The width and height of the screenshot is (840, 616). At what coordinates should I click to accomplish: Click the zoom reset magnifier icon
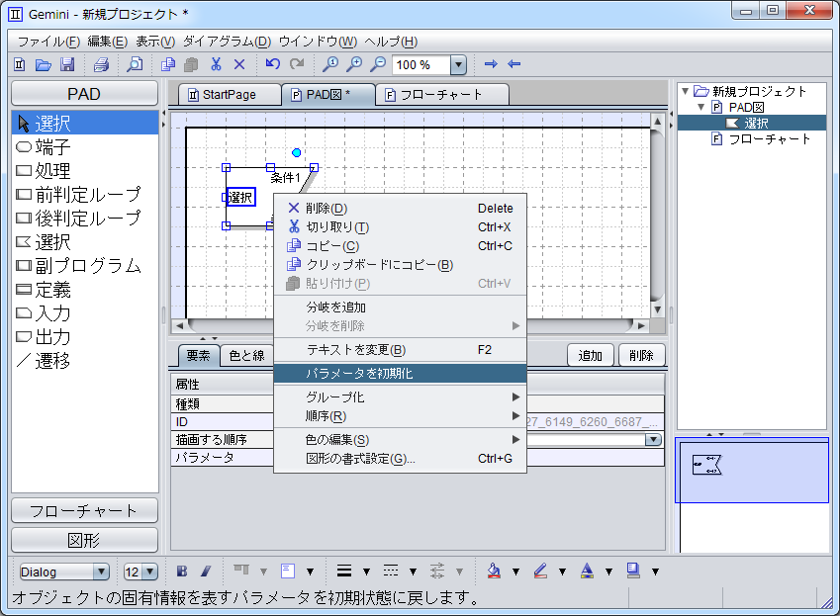pos(330,64)
